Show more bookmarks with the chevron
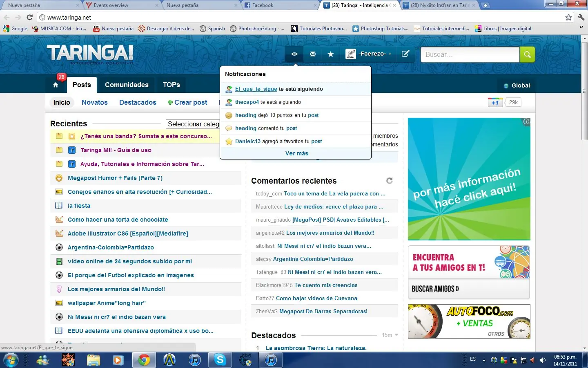This screenshot has width=588, height=368. pyautogui.click(x=581, y=27)
